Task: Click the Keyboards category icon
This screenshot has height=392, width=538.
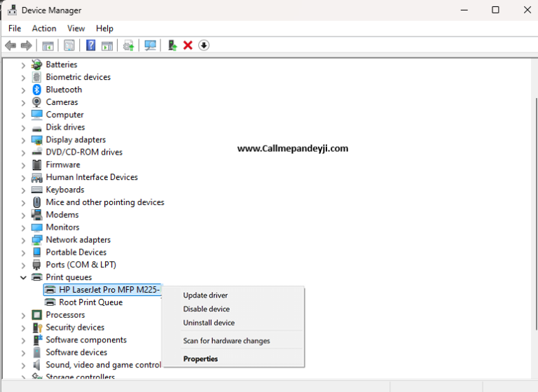Action: (36, 190)
